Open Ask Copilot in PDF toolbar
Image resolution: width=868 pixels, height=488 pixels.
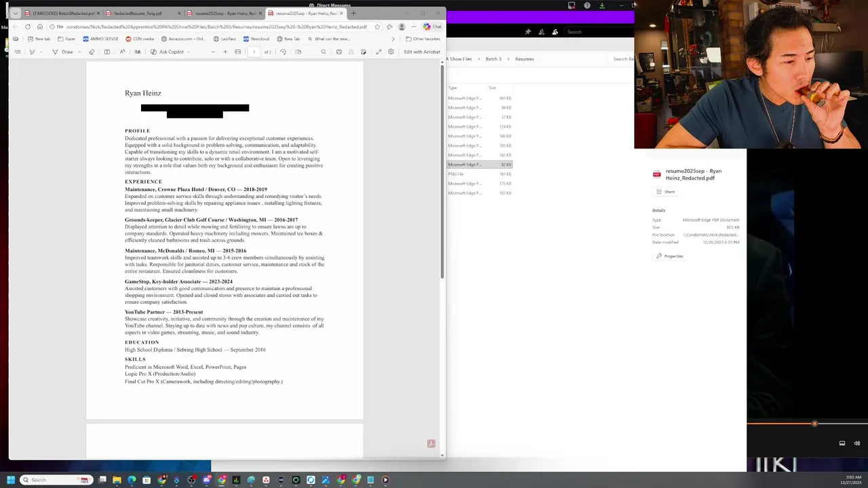[167, 52]
